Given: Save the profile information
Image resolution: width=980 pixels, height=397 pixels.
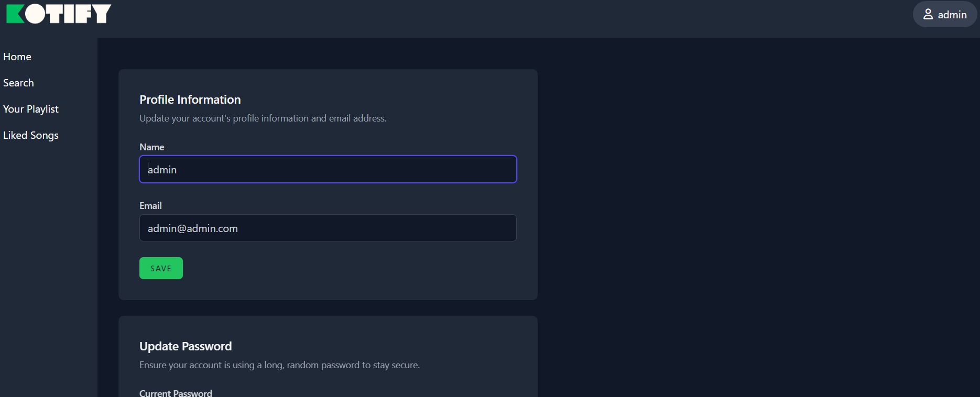Looking at the screenshot, I should click(161, 268).
